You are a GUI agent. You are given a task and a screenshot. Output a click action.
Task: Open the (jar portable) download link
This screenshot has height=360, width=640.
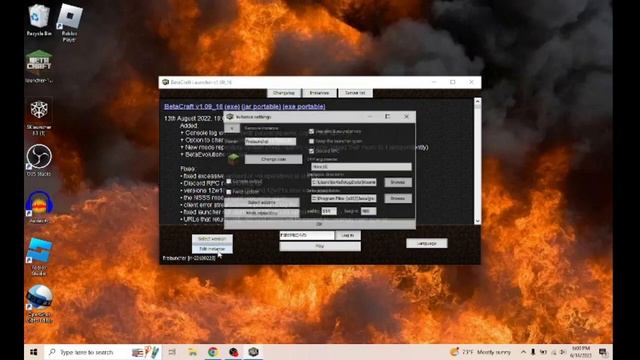(261, 107)
